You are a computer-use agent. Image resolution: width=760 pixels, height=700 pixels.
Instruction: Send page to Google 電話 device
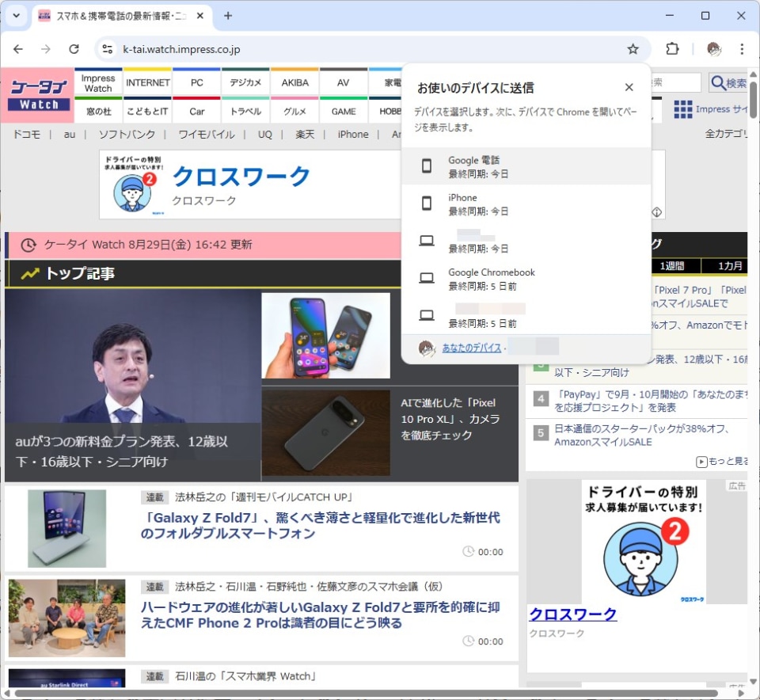pos(526,166)
